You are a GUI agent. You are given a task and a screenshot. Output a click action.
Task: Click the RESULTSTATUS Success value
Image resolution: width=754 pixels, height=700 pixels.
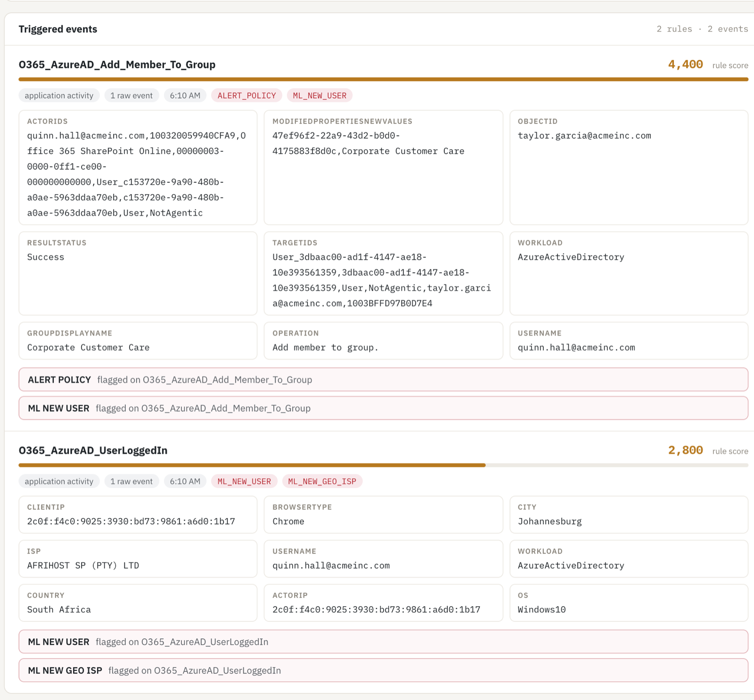pos(45,257)
